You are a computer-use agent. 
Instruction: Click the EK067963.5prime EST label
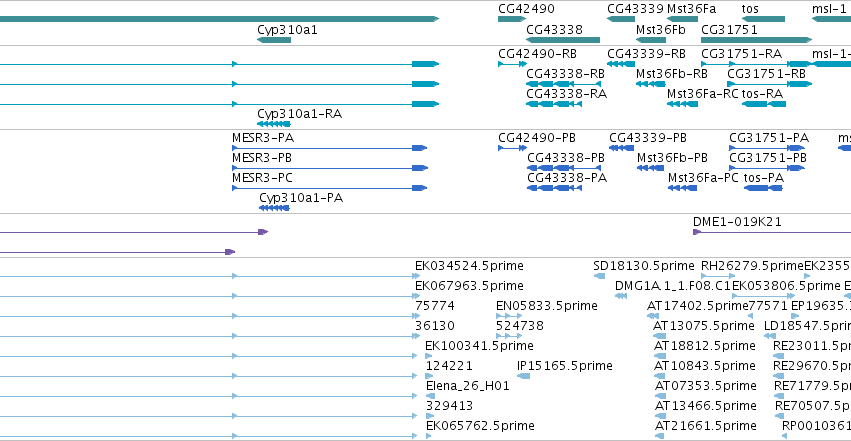(469, 286)
